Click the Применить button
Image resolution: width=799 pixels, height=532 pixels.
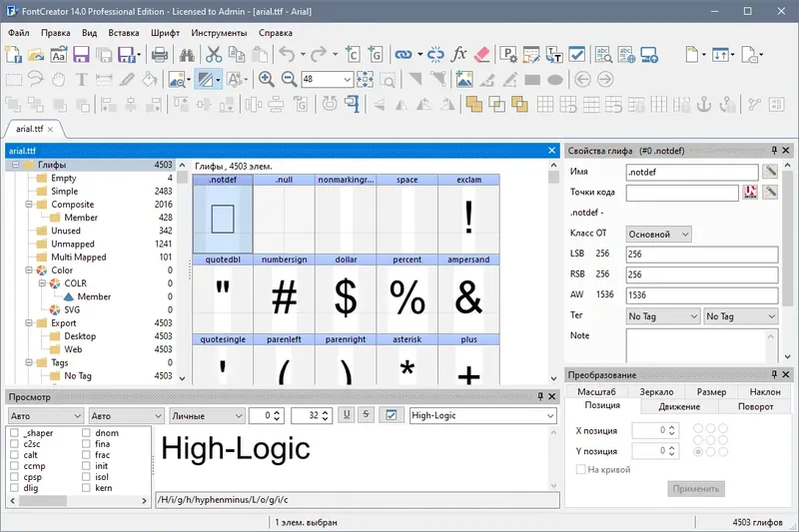(x=696, y=489)
